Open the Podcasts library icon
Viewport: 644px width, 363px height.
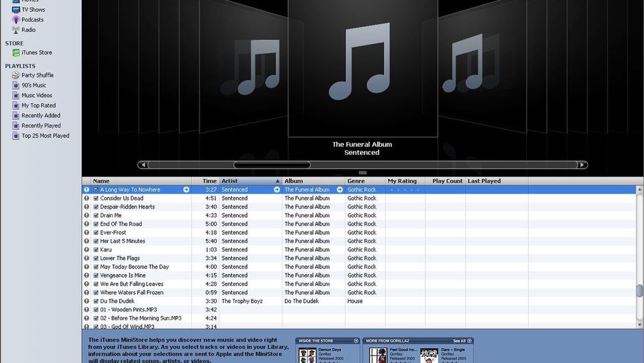tap(16, 20)
